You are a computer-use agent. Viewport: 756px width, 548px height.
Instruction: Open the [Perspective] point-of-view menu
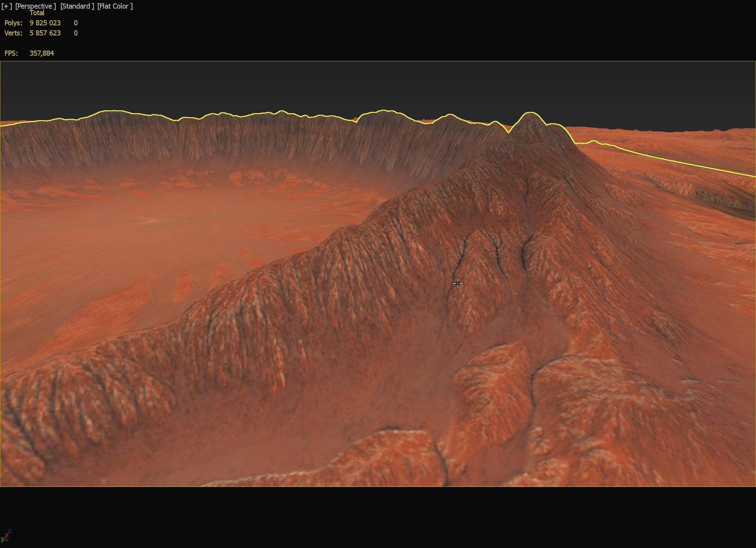[x=35, y=6]
